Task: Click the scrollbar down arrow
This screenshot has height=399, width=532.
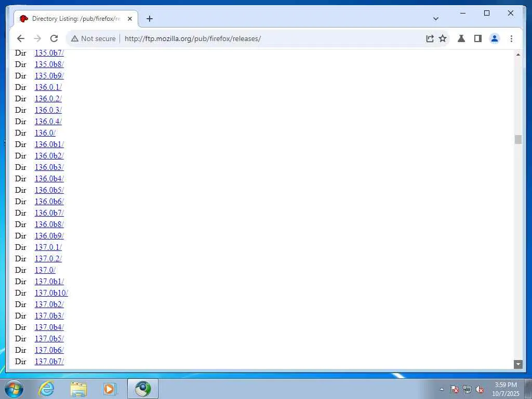Action: click(518, 364)
